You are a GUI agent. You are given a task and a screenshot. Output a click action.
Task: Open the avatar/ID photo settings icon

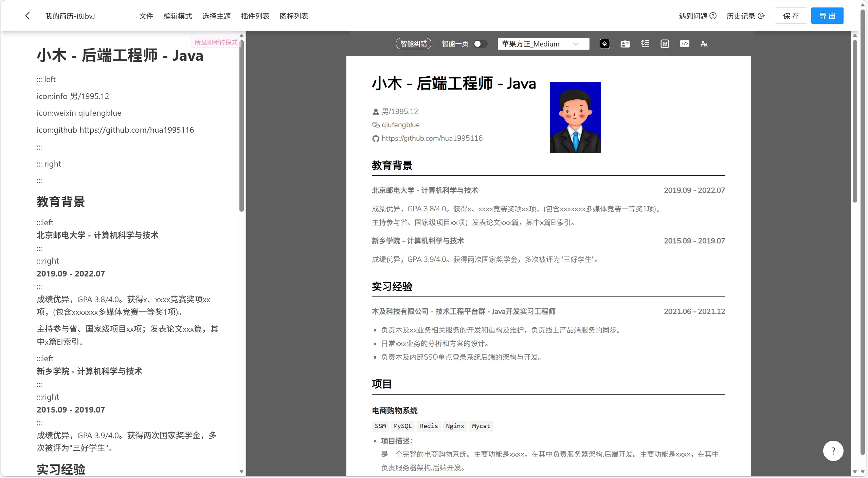point(625,44)
